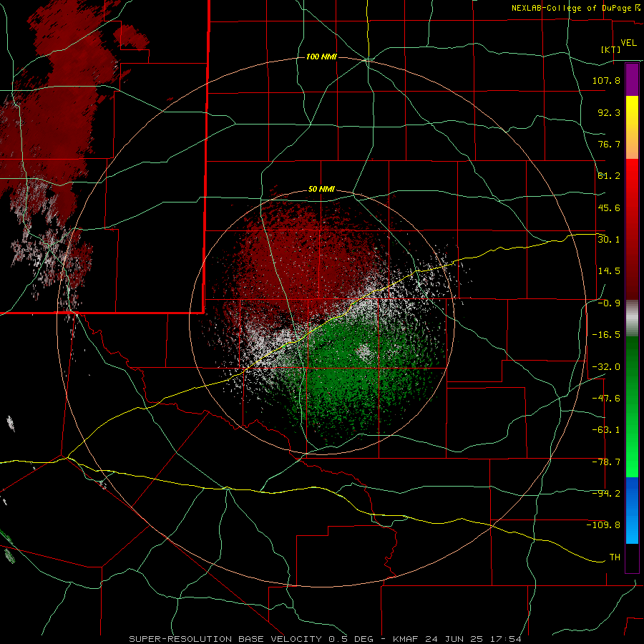Click the 61.2 velocity scale value
Screen dimensions: 644x644
[x=609, y=176]
